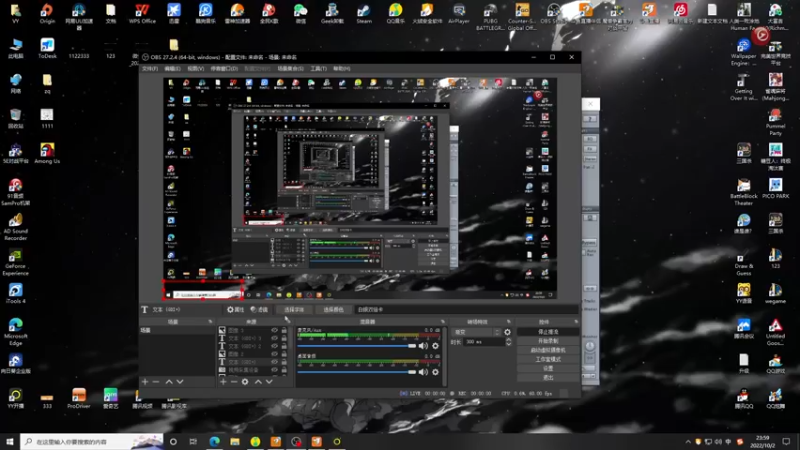Click the text content field in the source toolbar
This screenshot has width=800, height=450.
pyautogui.click(x=467, y=310)
